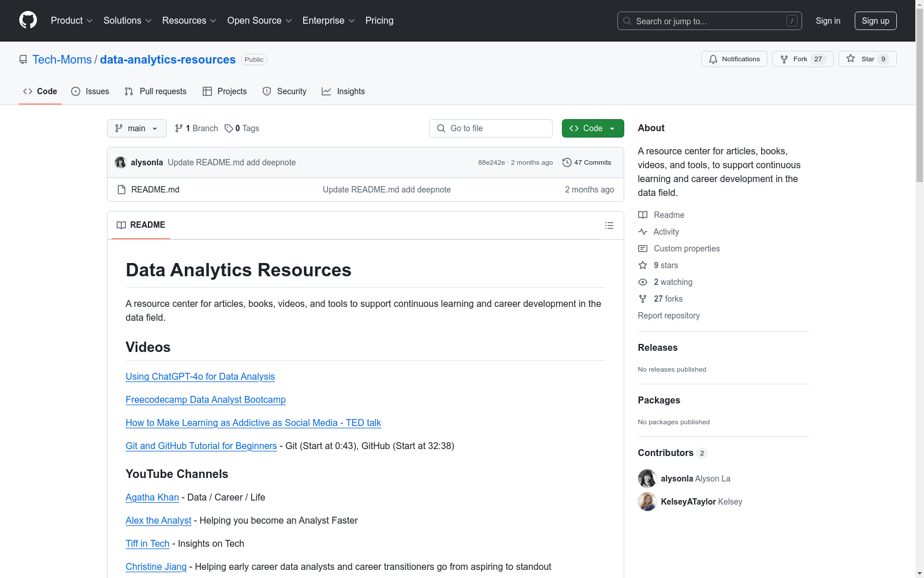Select the Code repository tab
Image resolution: width=924 pixels, height=578 pixels.
coord(40,91)
